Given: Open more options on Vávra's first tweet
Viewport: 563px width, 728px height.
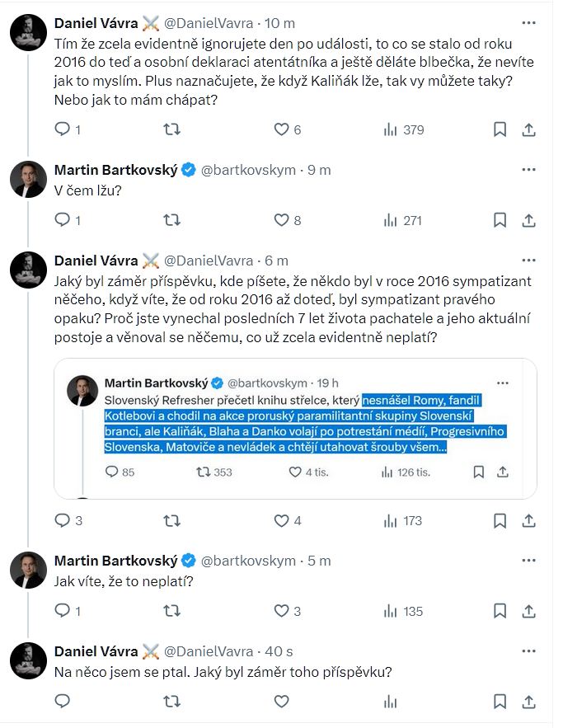Looking at the screenshot, I should pos(529,20).
